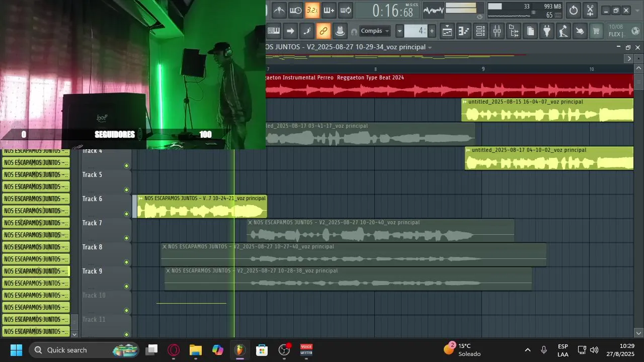This screenshot has height=362, width=644.
Task: Disable multilink to controllers chain button
Action: tap(324, 31)
